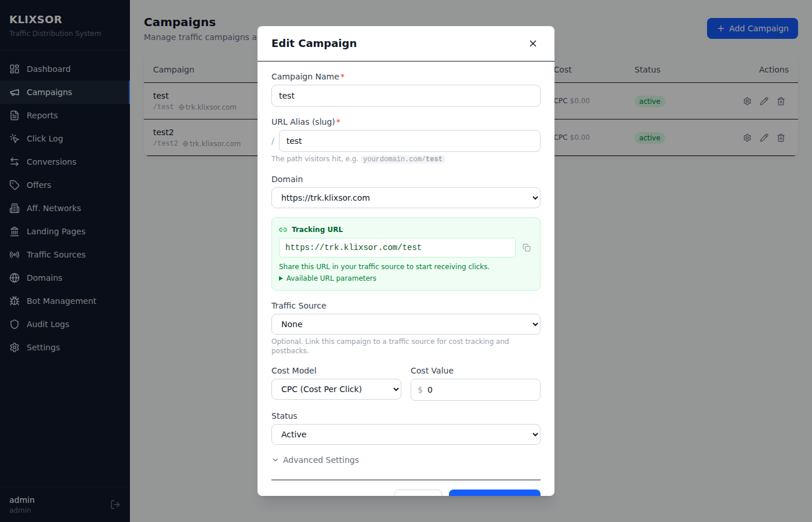Open the Domain dropdown showing trk.klixsor.com
This screenshot has width=812, height=522.
pos(405,197)
